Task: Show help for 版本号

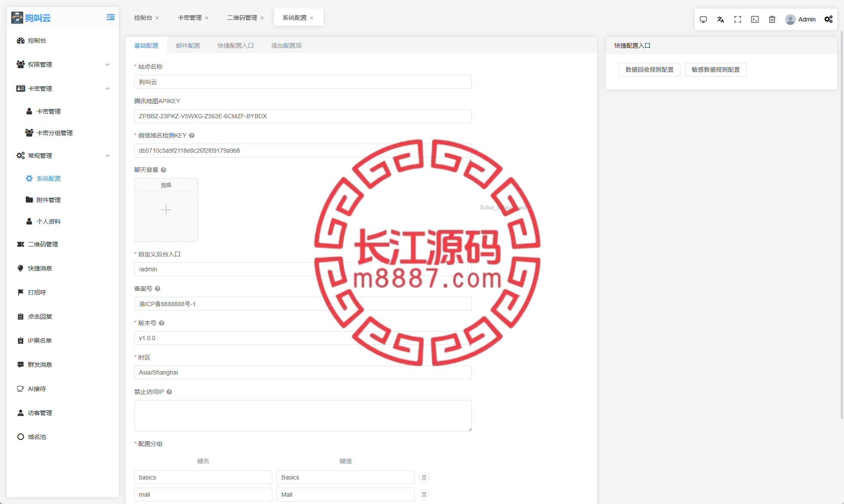Action: click(x=162, y=323)
